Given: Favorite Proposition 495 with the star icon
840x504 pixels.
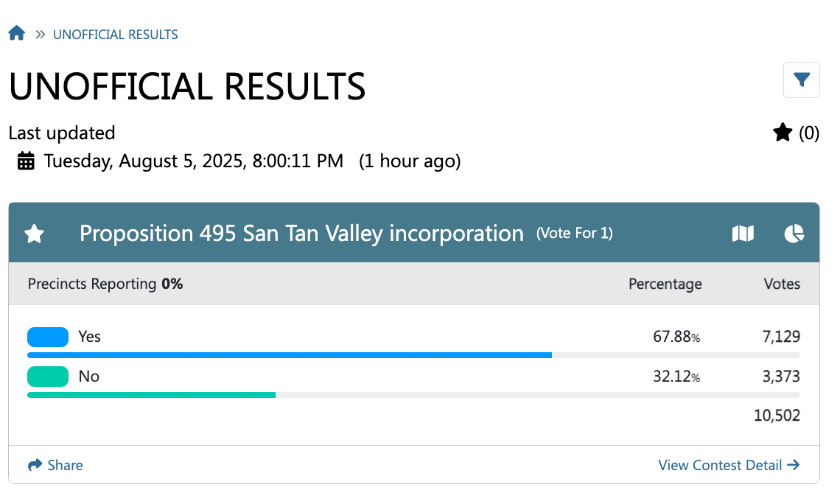Looking at the screenshot, I should coord(35,234).
